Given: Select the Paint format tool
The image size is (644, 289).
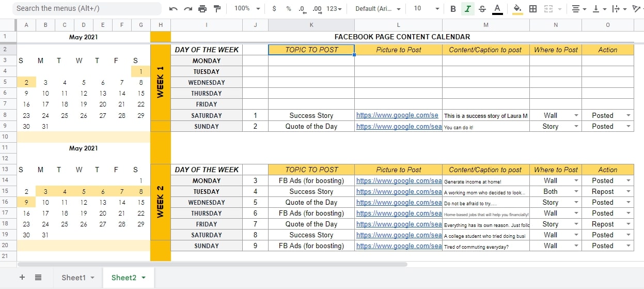Looking at the screenshot, I should (217, 9).
